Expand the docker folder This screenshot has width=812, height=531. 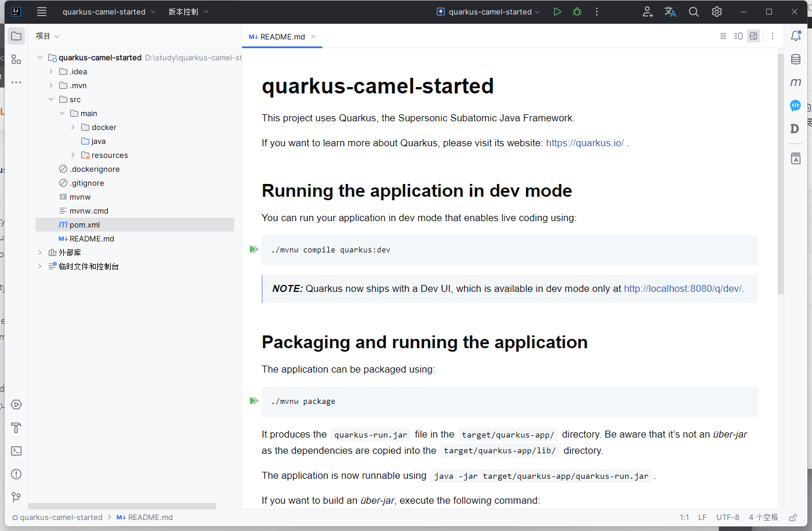(73, 127)
